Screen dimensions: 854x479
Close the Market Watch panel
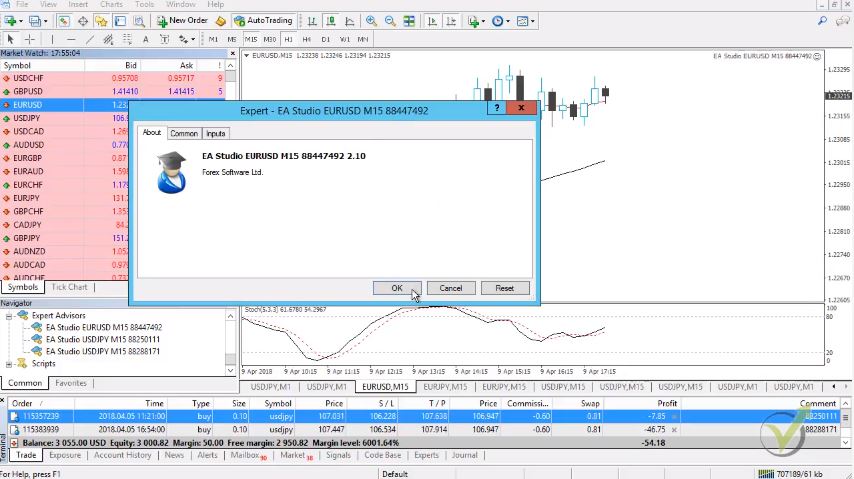(233, 53)
